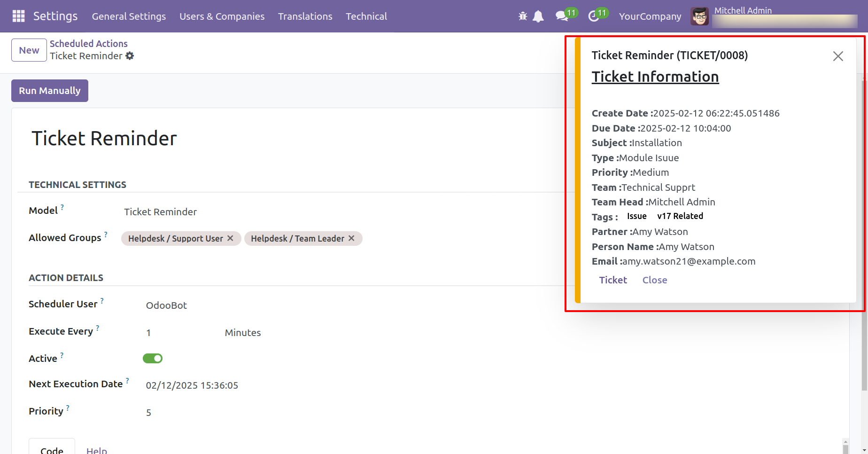This screenshot has height=454, width=868.
Task: Toggle the Active switch off
Action: coord(153,359)
